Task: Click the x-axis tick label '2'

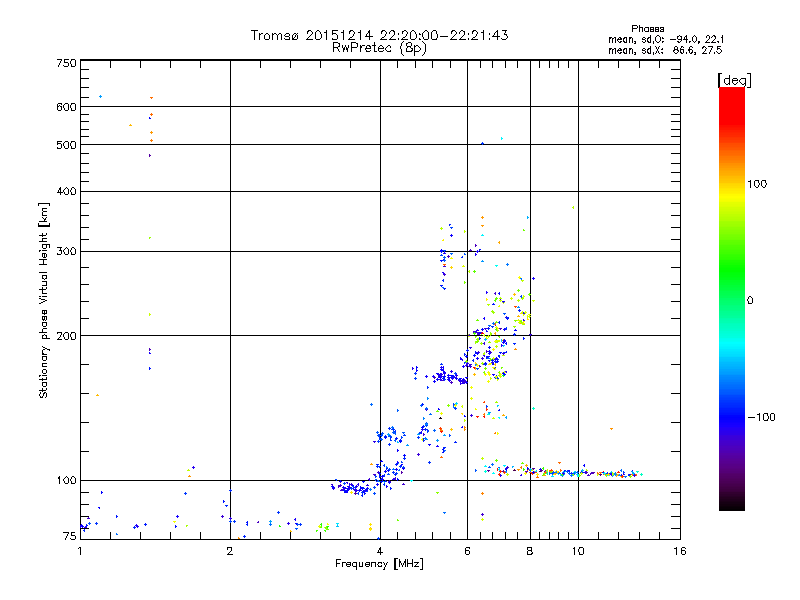Action: [230, 551]
